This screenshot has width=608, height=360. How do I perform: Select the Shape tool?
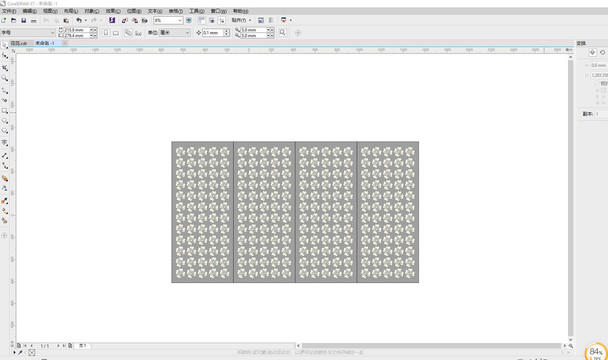(5, 56)
